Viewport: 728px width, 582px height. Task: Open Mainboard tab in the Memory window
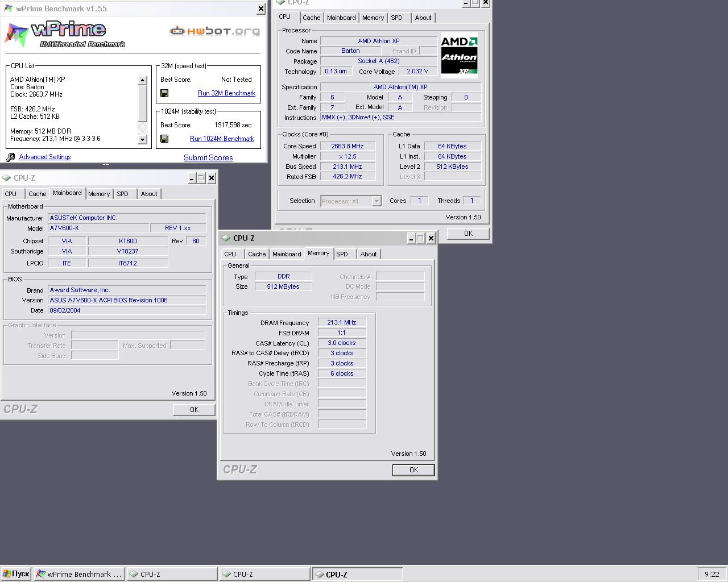point(287,254)
